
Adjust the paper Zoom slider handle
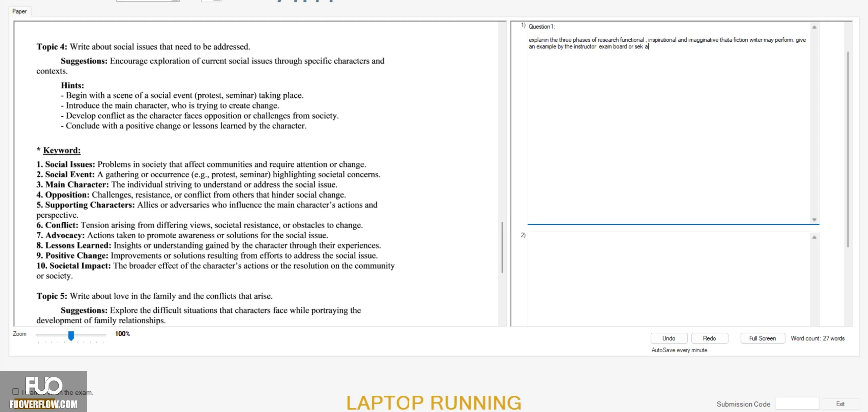click(71, 336)
